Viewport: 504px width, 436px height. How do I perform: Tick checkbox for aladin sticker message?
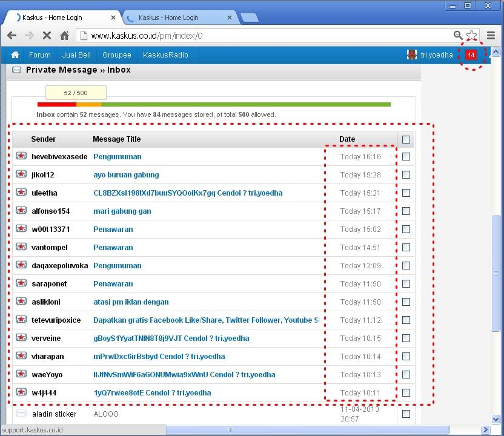pos(406,414)
